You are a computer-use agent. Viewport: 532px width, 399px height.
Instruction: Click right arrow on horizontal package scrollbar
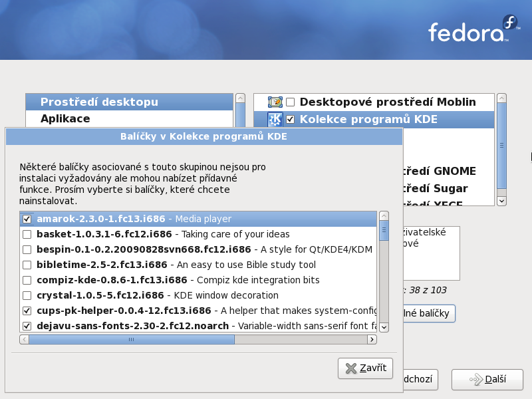pyautogui.click(x=372, y=339)
